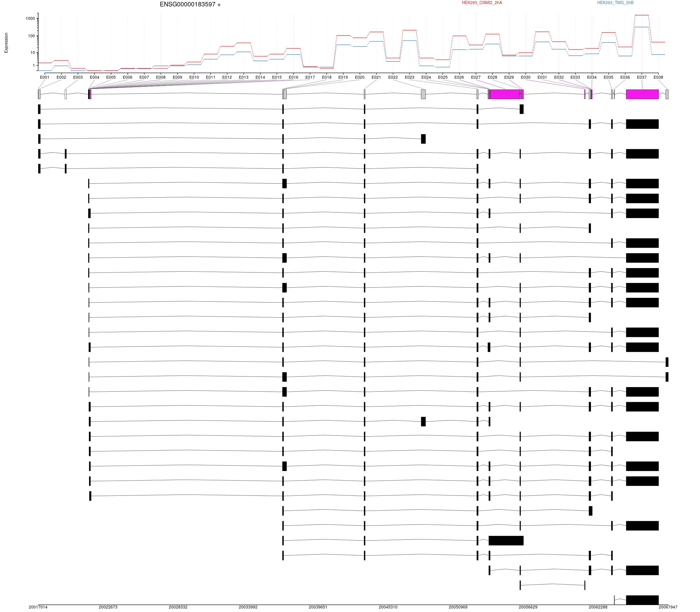This screenshot has height=612, width=700.
Task: Click exon bin label E009
Action: click(177, 78)
